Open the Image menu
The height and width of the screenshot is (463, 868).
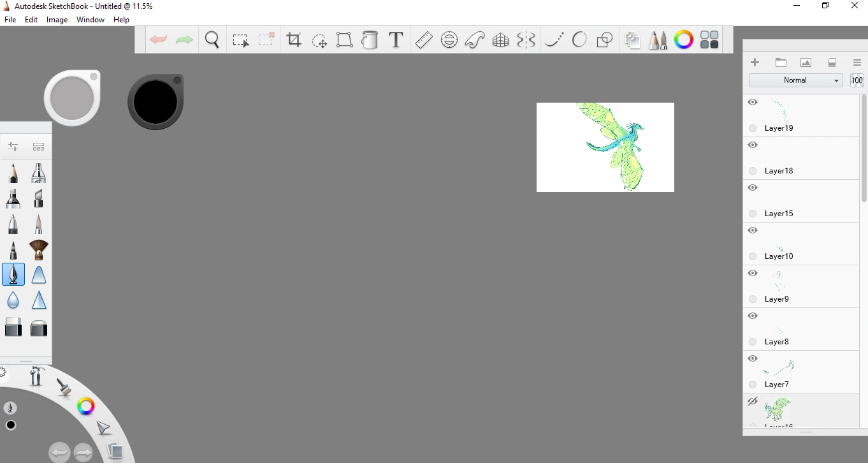pyautogui.click(x=57, y=20)
